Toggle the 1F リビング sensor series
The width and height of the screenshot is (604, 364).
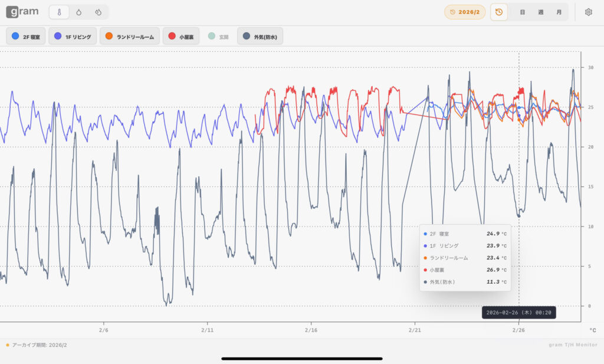click(x=73, y=37)
